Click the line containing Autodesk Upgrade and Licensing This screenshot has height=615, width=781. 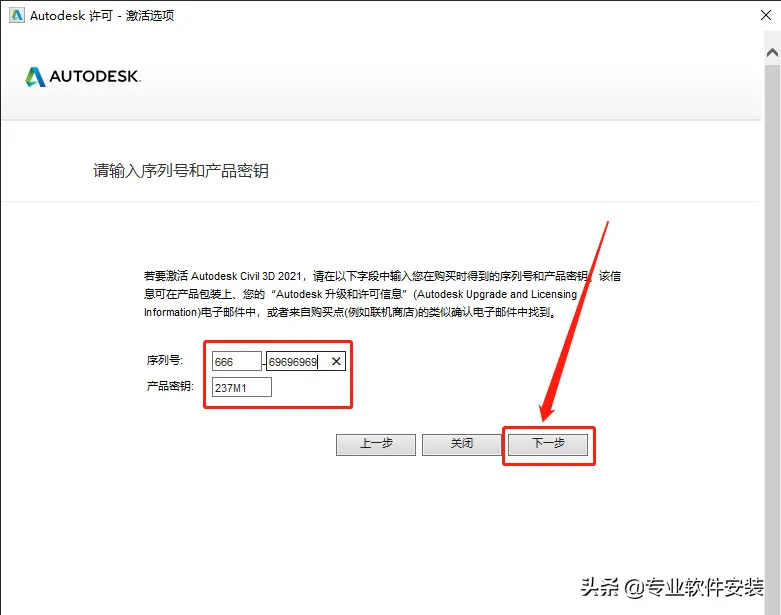coord(361,294)
